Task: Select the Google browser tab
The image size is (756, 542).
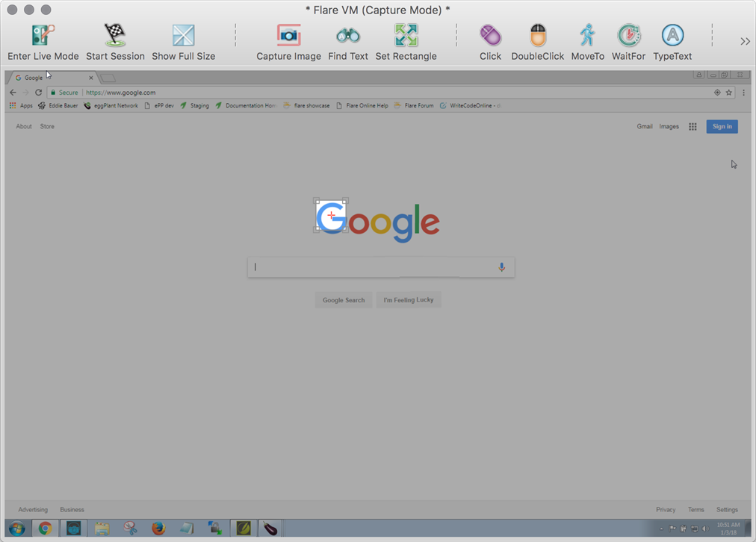Action: (53, 78)
